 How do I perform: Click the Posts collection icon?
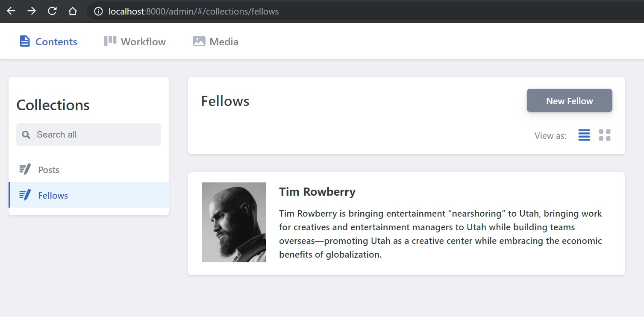(25, 169)
